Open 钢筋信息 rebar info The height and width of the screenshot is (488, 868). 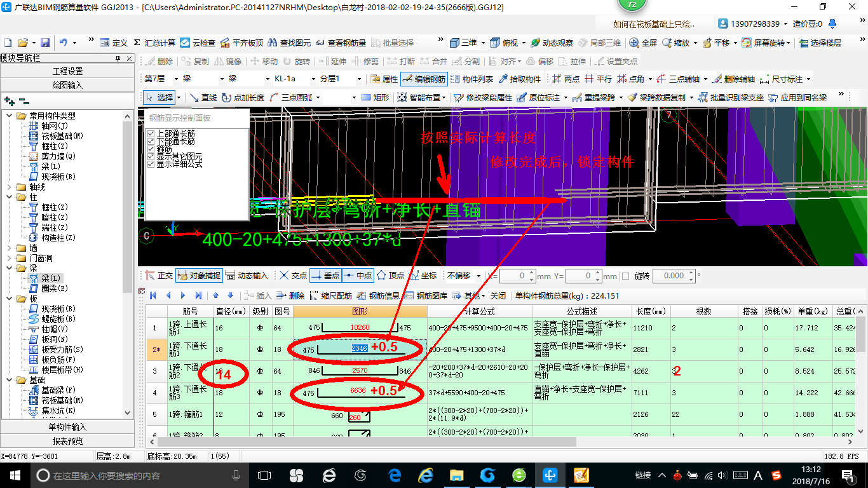(x=379, y=295)
